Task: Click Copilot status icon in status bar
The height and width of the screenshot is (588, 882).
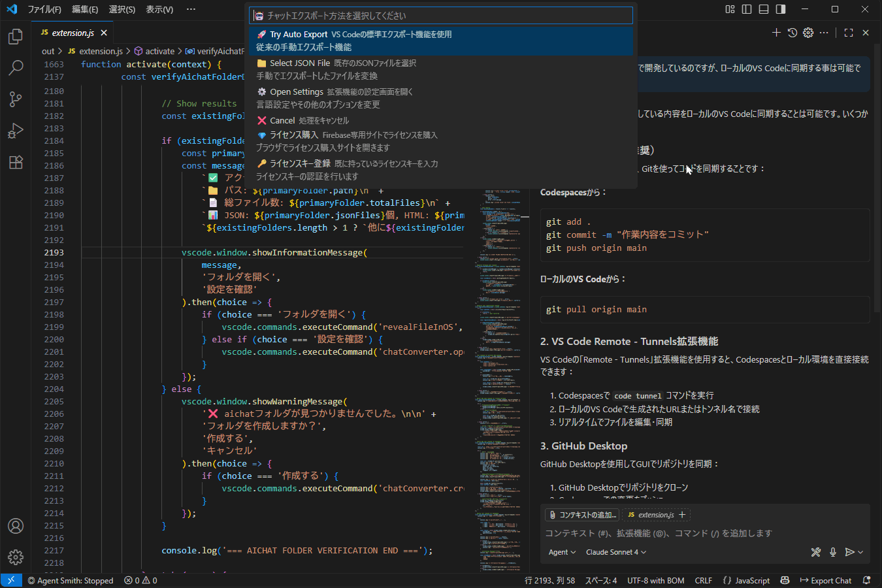Action: [x=785, y=580]
